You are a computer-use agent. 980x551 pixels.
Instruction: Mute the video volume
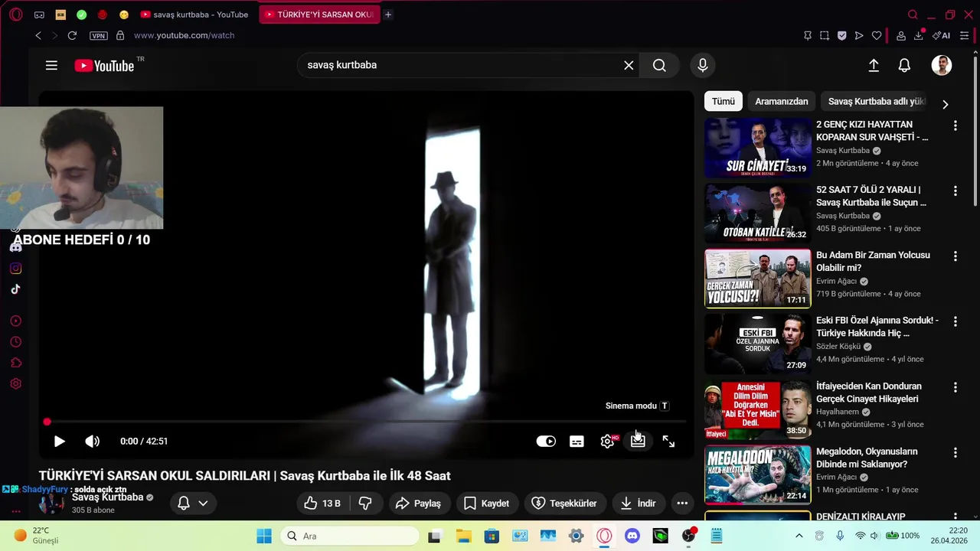[x=92, y=441]
